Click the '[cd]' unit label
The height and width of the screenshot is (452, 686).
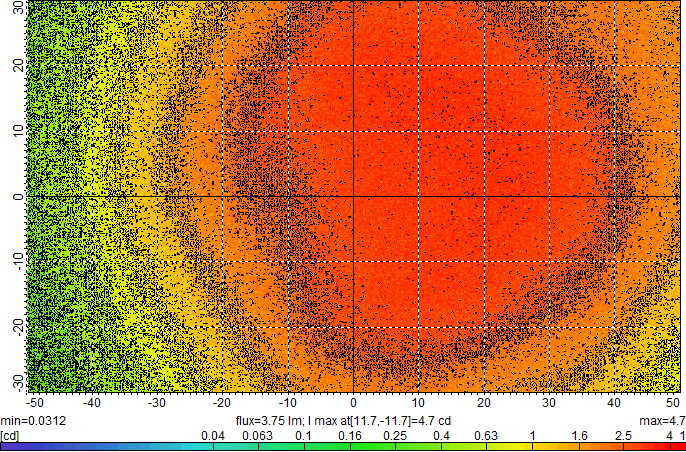point(10,436)
